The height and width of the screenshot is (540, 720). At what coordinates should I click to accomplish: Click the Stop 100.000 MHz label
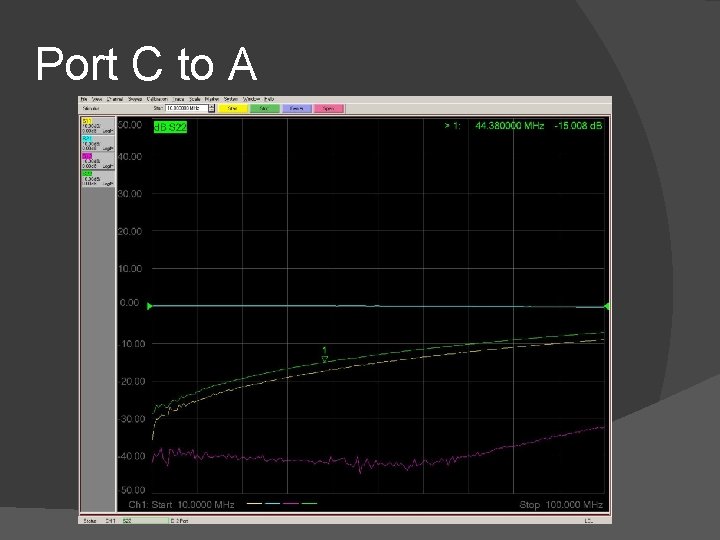[x=561, y=505]
